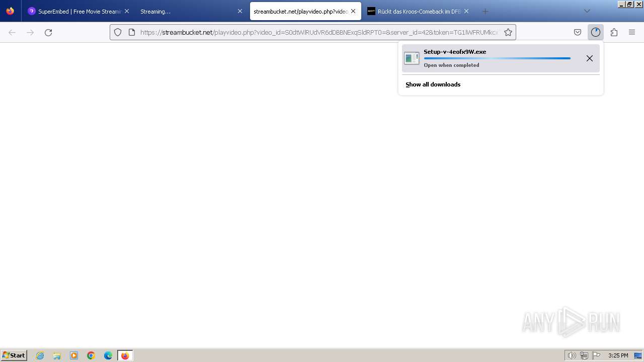Launch Windows Media Player from taskbar
Viewport: 644px width, 362px height.
74,355
